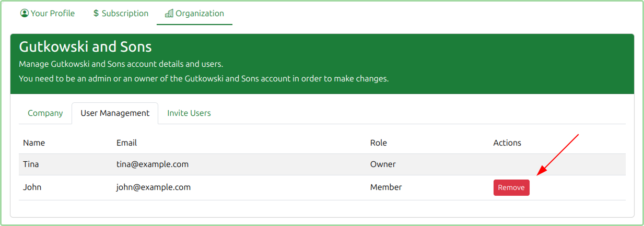Select Tina's name in the table
This screenshot has height=226, width=644.
tap(31, 164)
